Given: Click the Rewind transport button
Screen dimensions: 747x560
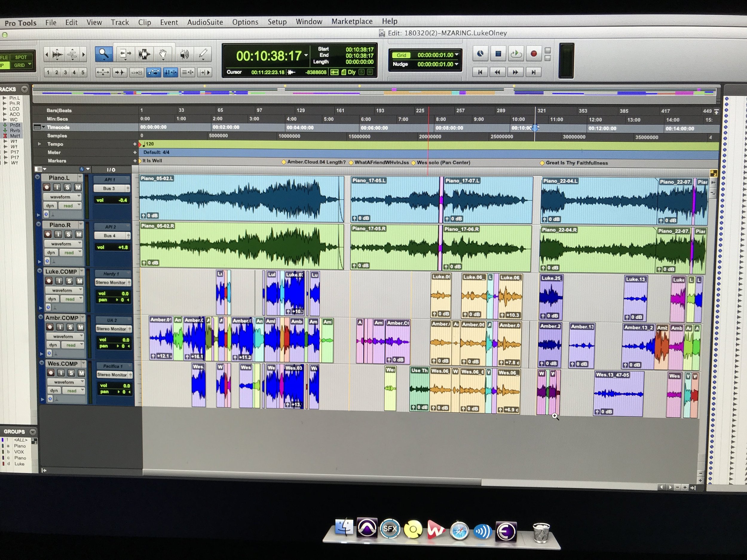Looking at the screenshot, I should [498, 72].
